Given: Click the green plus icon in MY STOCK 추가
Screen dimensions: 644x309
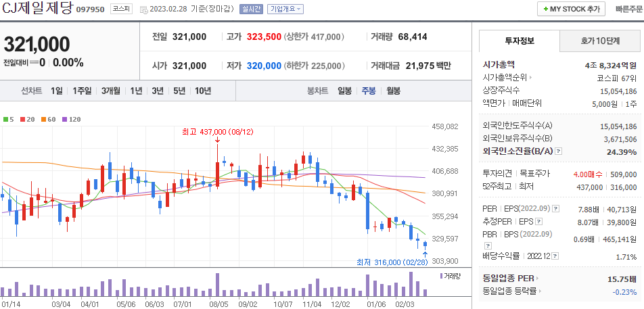Looking at the screenshot, I should coord(545,9).
